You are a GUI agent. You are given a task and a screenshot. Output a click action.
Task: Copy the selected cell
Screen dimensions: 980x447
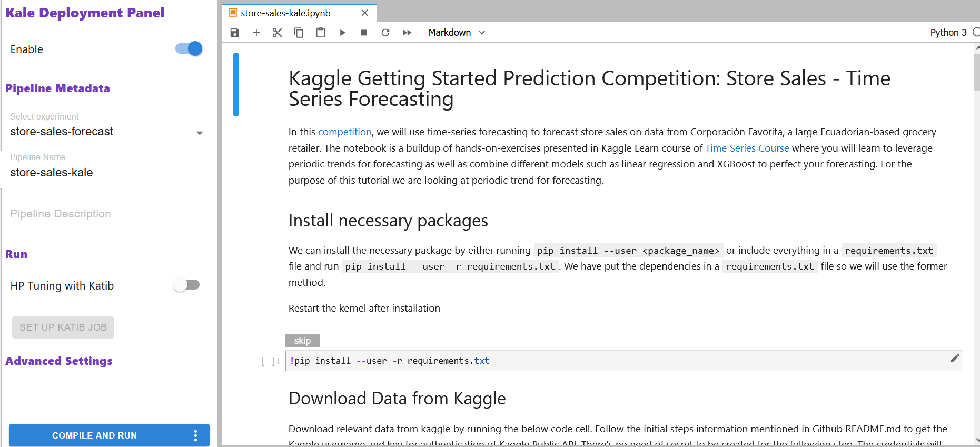pyautogui.click(x=299, y=33)
